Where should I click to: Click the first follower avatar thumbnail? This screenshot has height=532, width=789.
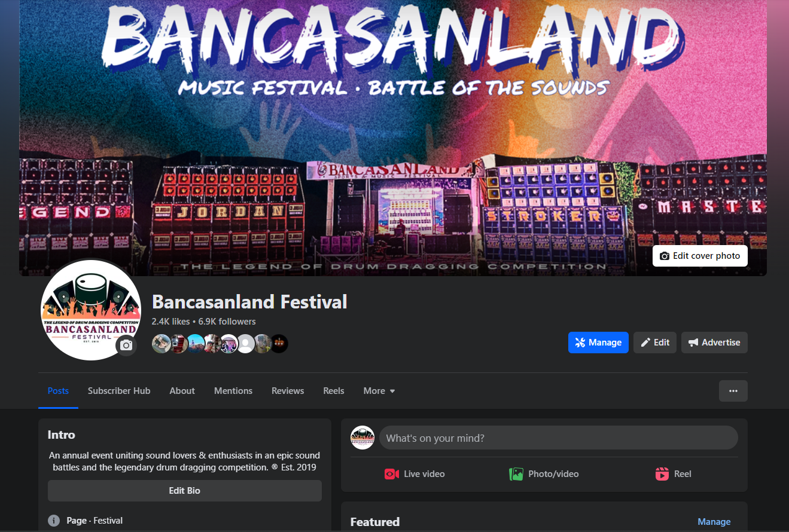coord(161,344)
